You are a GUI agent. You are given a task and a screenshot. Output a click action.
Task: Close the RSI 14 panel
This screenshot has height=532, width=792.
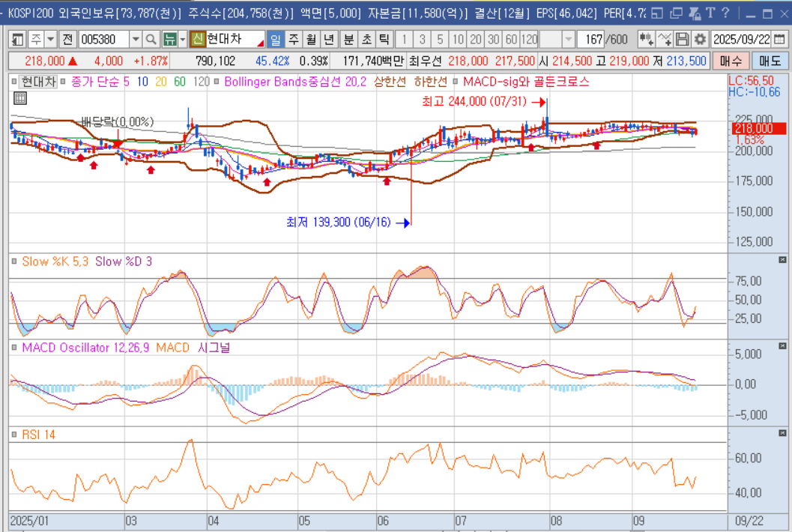782,433
